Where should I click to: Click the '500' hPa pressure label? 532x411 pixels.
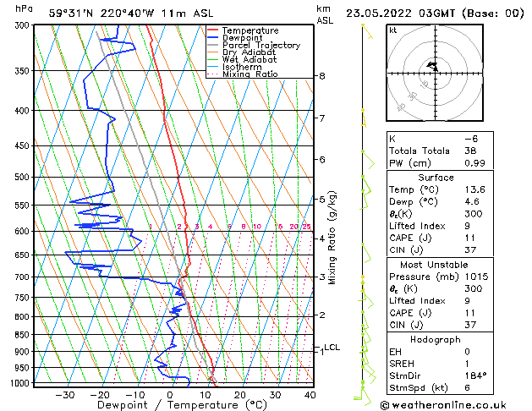24,177
